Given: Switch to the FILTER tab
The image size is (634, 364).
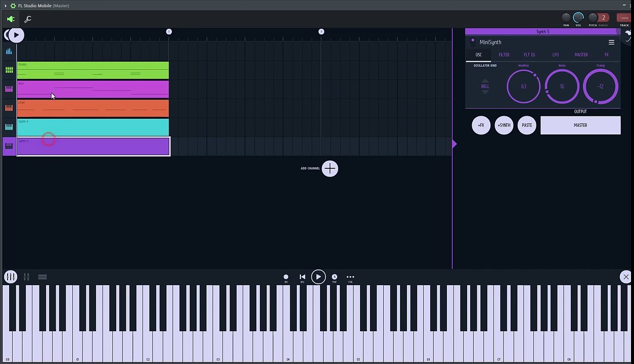Looking at the screenshot, I should click(504, 55).
